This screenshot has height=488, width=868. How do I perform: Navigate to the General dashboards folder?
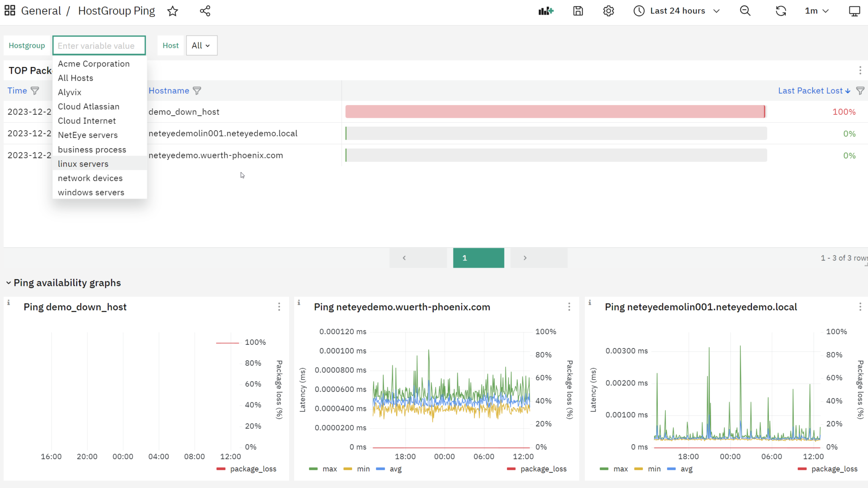point(41,11)
